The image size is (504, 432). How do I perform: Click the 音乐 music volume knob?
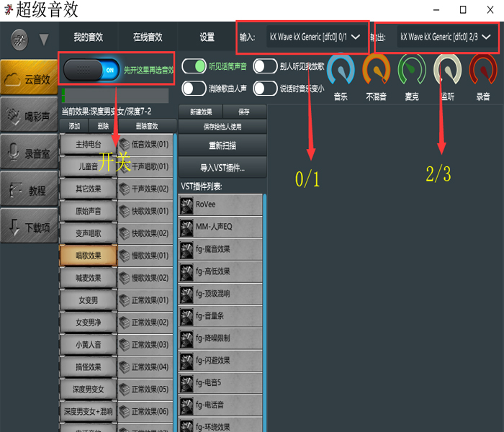341,70
